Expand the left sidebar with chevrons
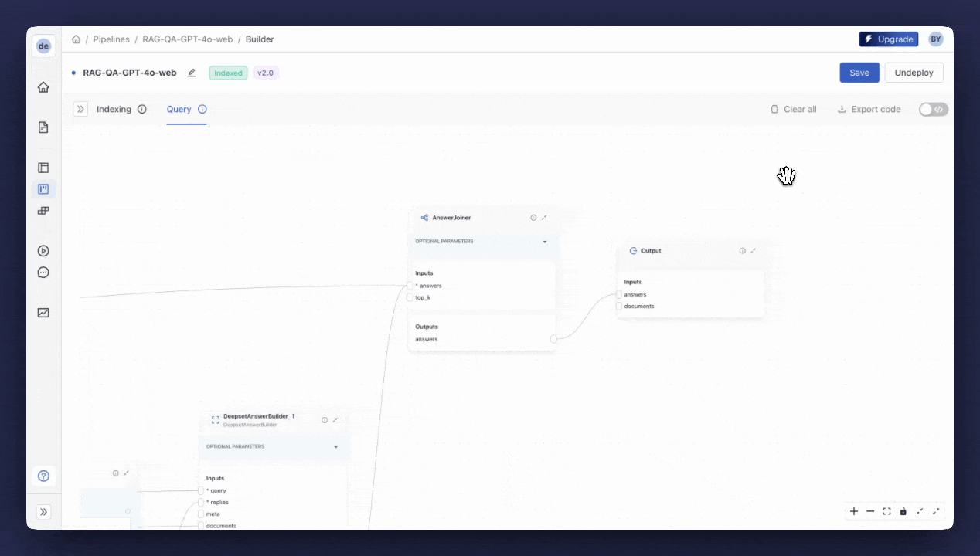Image resolution: width=980 pixels, height=556 pixels. [x=43, y=512]
